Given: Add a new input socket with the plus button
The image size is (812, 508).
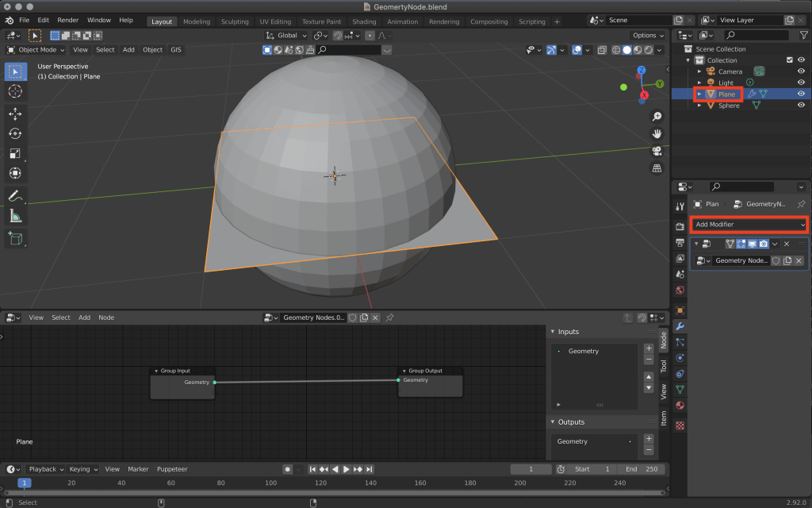Looking at the screenshot, I should pos(649,347).
